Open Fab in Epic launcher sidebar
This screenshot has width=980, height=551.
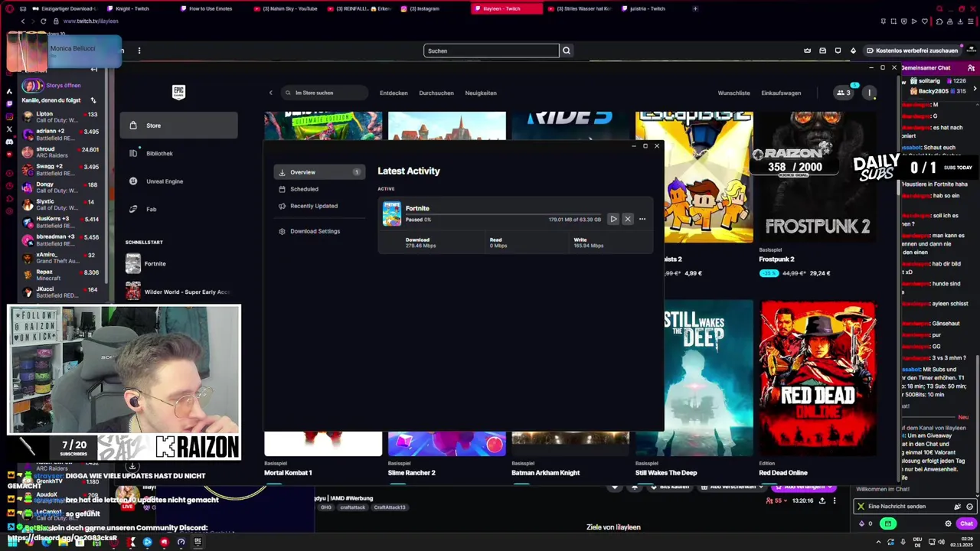coord(179,209)
